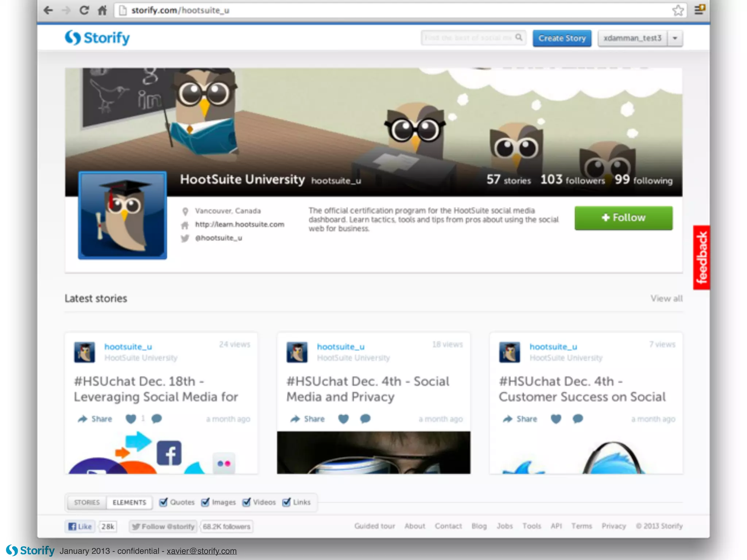Open the API footer link
The image size is (747, 560).
tap(556, 526)
